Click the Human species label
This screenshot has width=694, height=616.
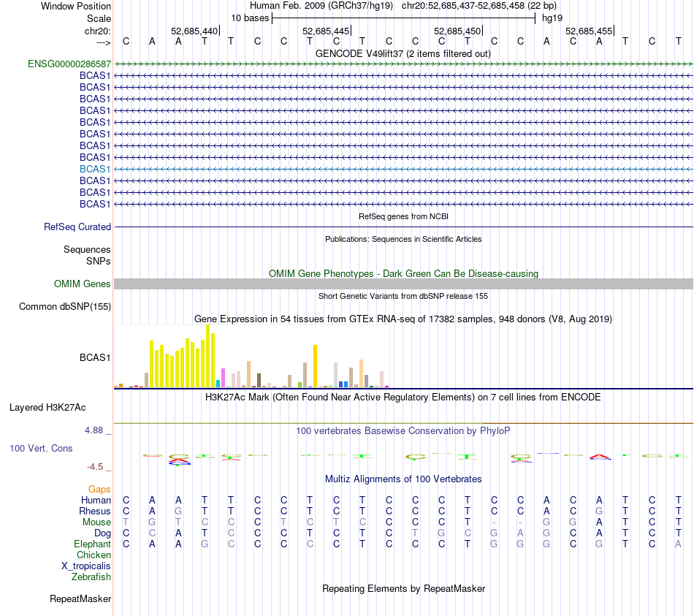(96, 500)
